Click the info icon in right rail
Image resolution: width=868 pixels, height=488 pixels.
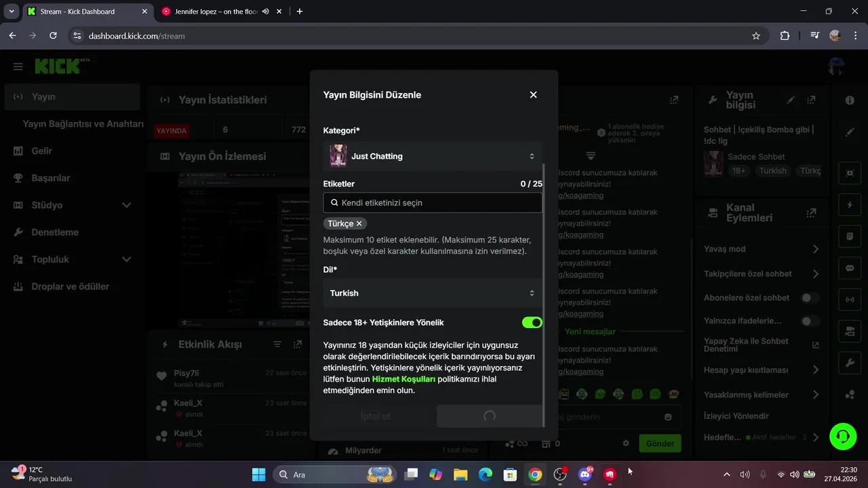click(x=850, y=100)
